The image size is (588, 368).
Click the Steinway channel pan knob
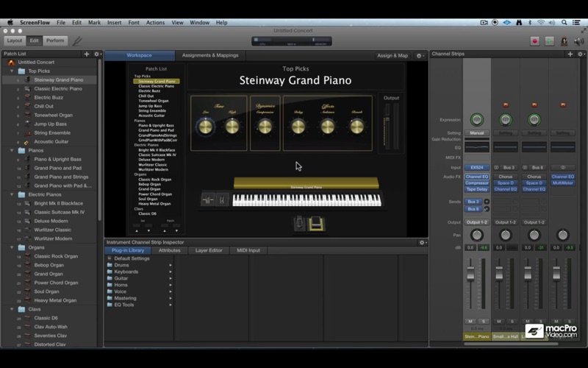476,235
